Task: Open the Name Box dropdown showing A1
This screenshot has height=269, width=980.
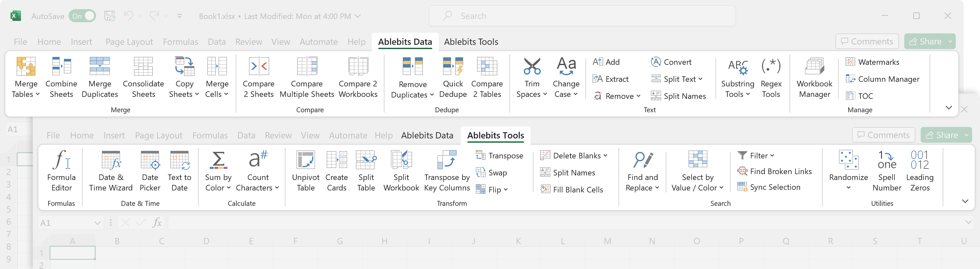Action: point(97,223)
